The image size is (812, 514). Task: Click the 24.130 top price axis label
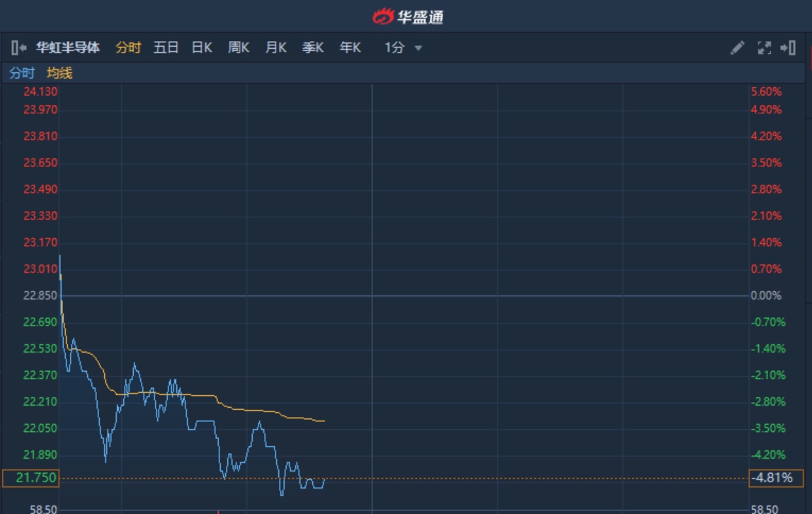tap(40, 91)
